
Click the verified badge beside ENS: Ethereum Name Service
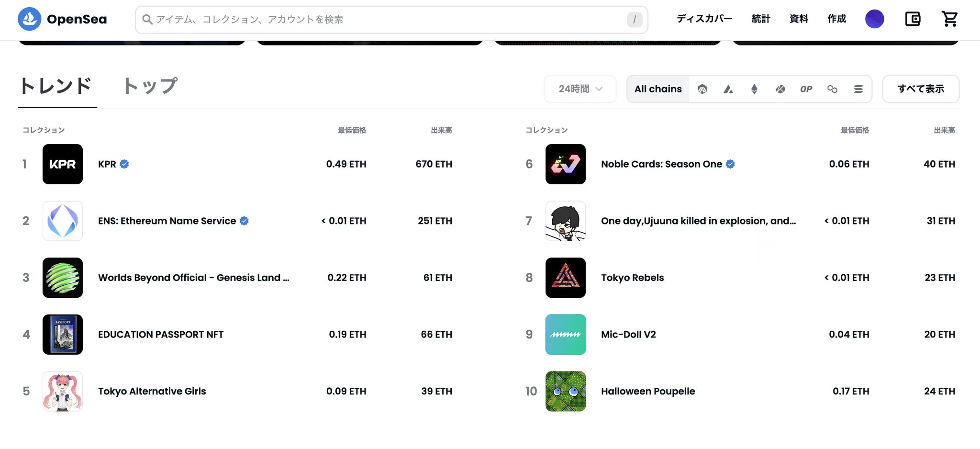coord(244,221)
